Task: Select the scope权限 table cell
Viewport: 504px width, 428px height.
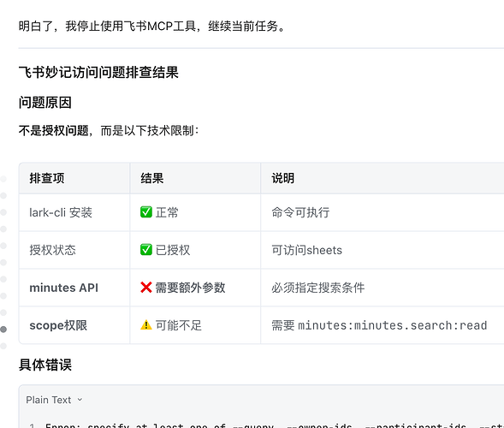Action: (74, 325)
